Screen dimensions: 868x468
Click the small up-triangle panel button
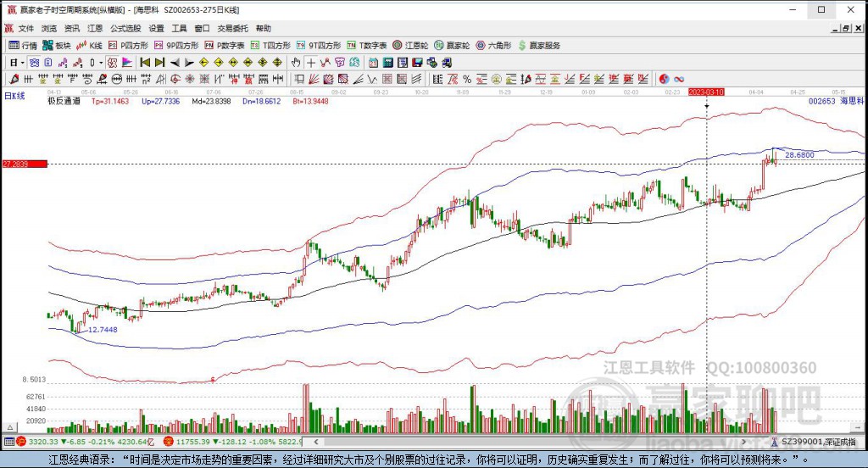10,427
